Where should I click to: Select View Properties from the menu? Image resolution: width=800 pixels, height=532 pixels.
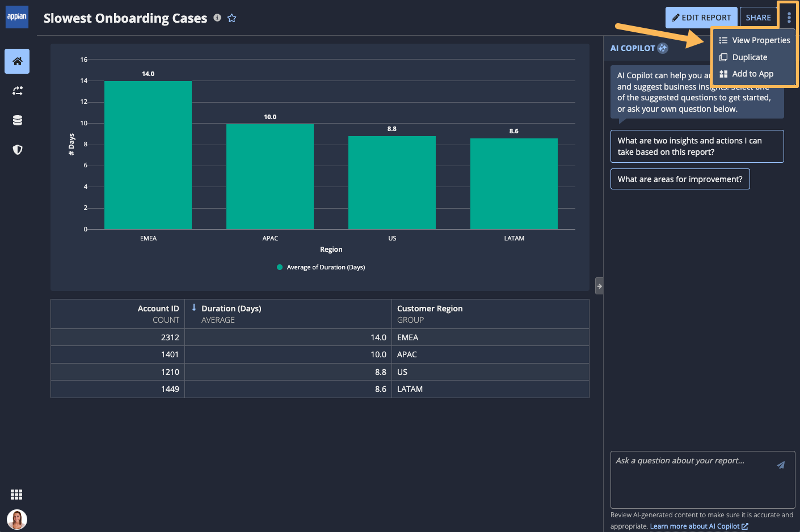click(x=755, y=40)
